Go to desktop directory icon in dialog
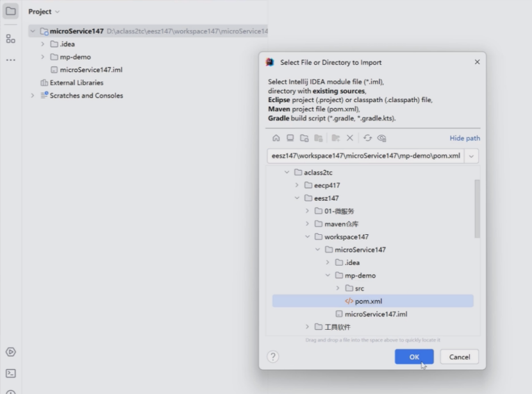The width and height of the screenshot is (532, 394). pyautogui.click(x=290, y=138)
